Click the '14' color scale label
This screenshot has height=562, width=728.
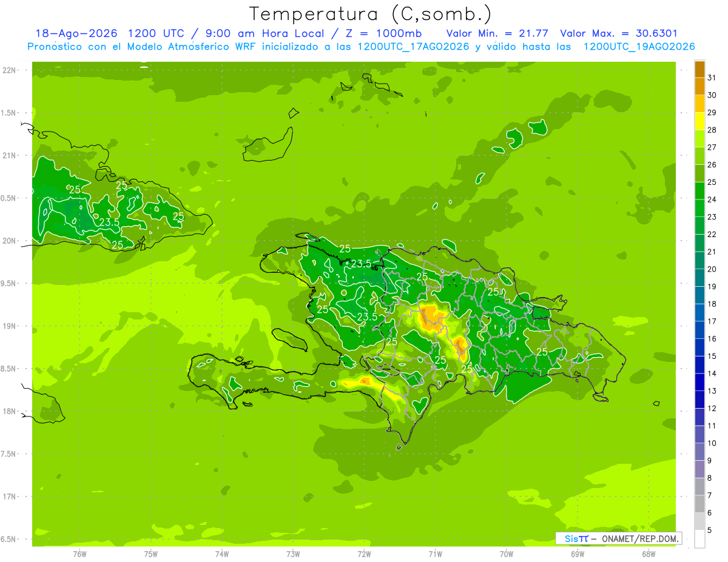(712, 373)
